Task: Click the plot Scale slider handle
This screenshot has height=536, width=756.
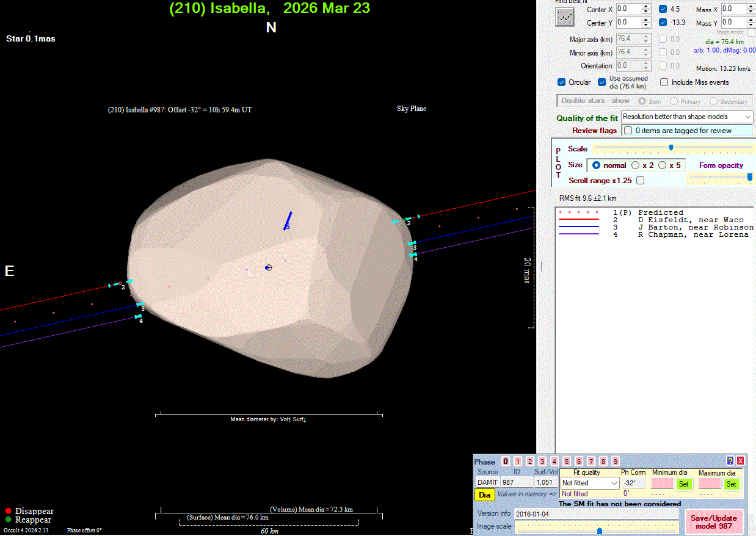Action: pyautogui.click(x=671, y=147)
